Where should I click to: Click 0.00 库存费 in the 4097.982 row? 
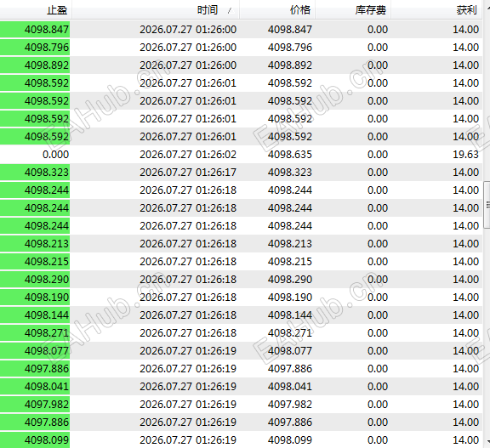coord(378,404)
